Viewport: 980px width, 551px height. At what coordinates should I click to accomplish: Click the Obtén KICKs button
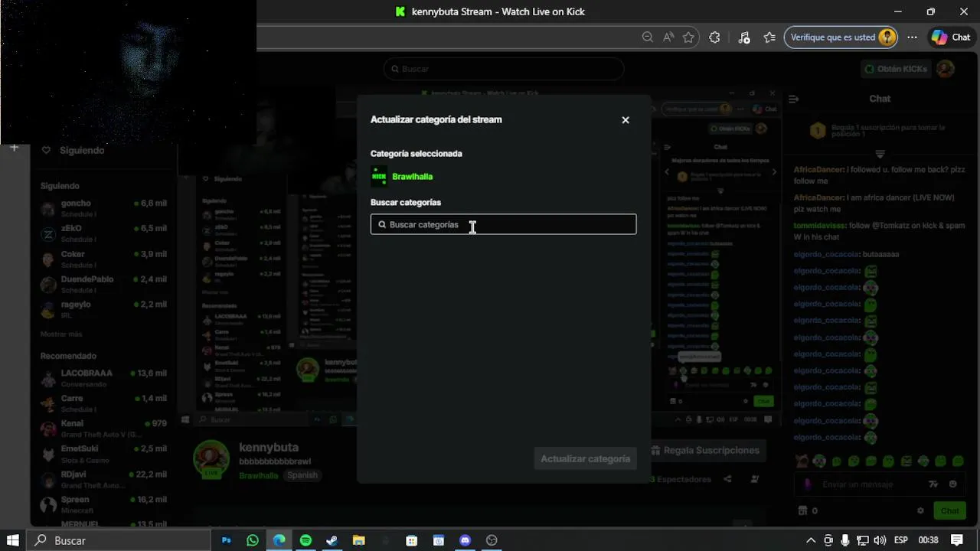pyautogui.click(x=895, y=69)
